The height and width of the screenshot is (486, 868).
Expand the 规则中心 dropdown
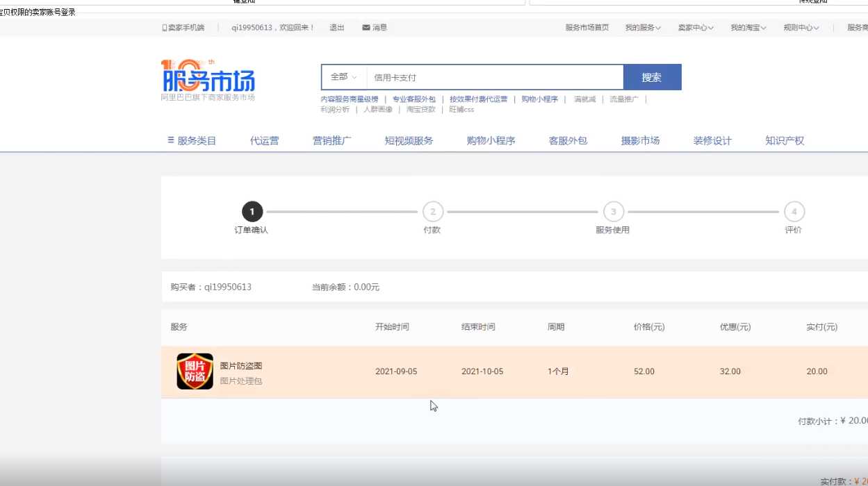coord(801,28)
